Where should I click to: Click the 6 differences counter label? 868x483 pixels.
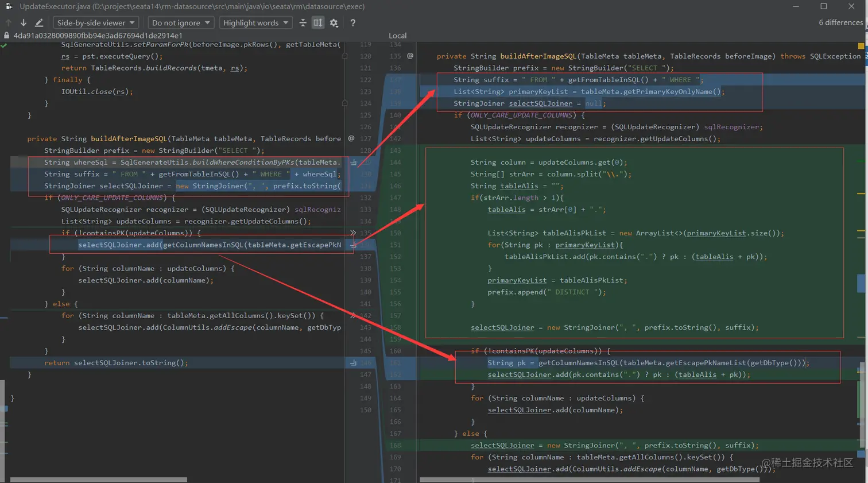840,22
